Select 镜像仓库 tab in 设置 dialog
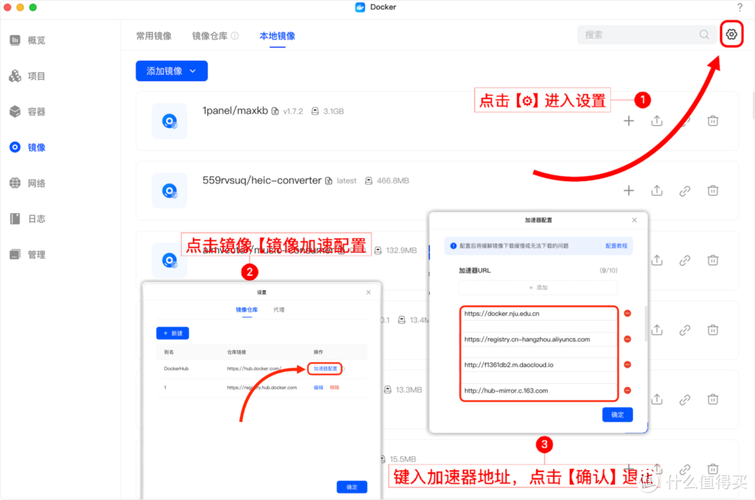Screen dimensions: 755x500 click(247, 310)
